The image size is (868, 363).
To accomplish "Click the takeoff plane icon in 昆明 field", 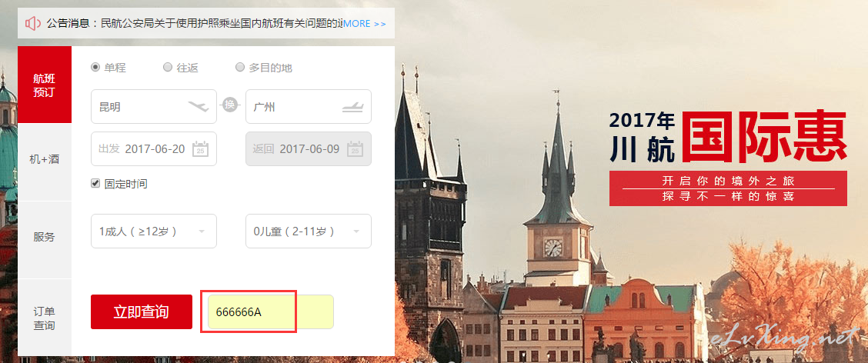I will click(199, 106).
